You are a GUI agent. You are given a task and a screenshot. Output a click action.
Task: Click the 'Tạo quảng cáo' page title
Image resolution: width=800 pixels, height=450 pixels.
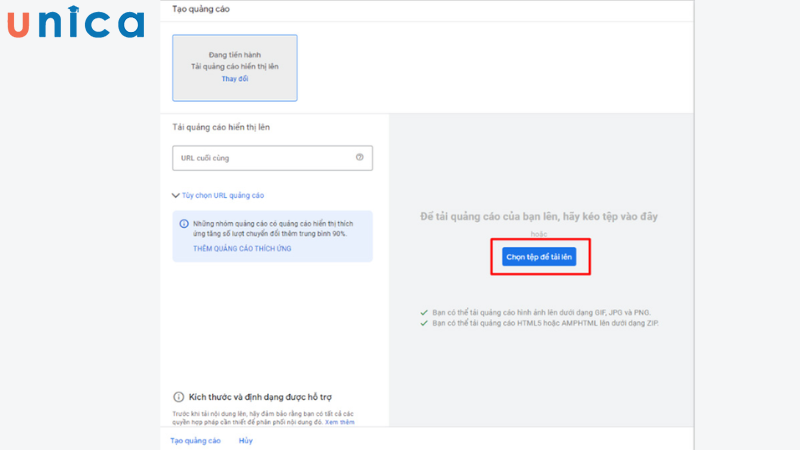point(201,9)
